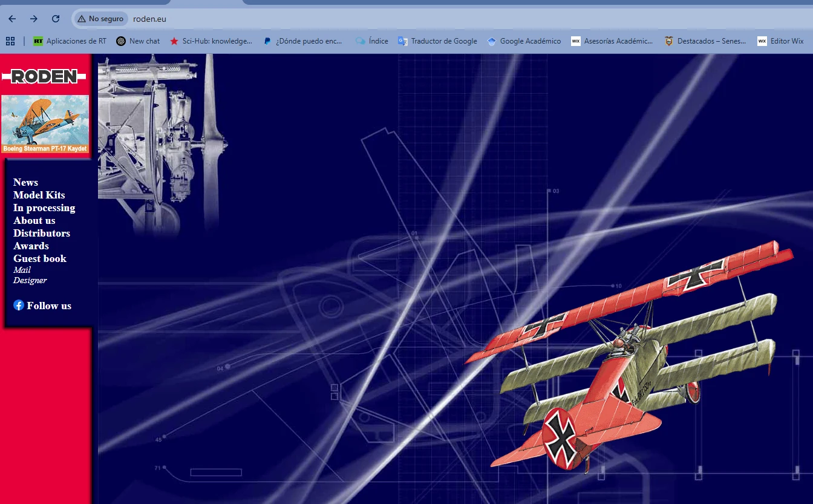Open the Asesorías Académicas Wix bookmark
813x504 pixels.
612,41
